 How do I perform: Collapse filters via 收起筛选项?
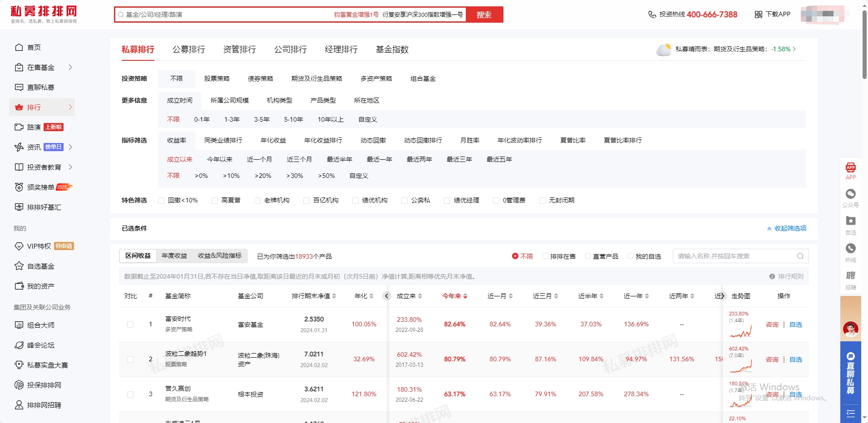(x=787, y=228)
